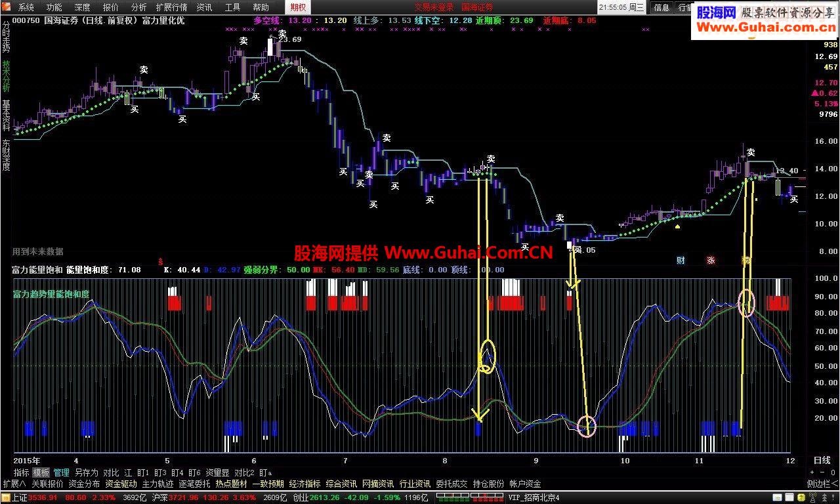Open the 系统 menu

pyautogui.click(x=26, y=7)
